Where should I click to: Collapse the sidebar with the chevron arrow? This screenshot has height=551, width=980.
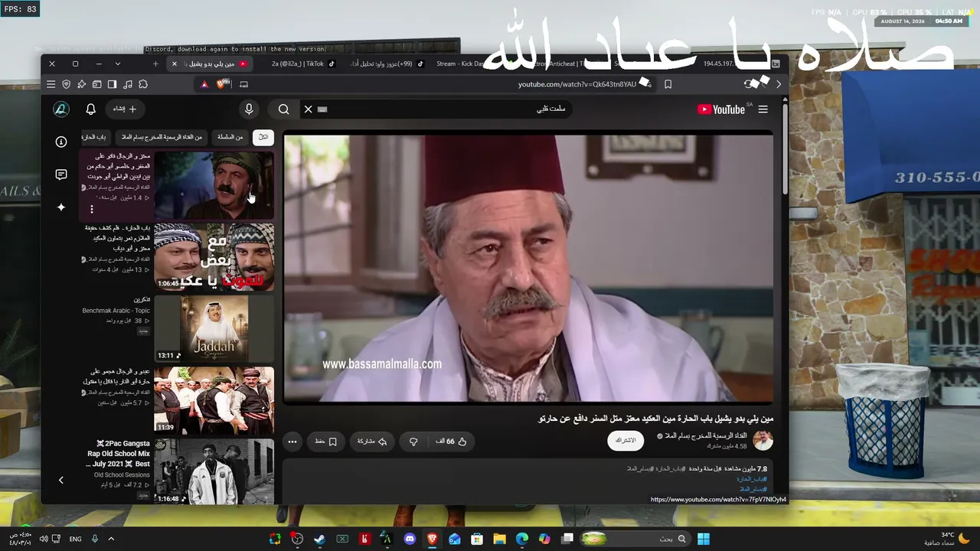61,480
